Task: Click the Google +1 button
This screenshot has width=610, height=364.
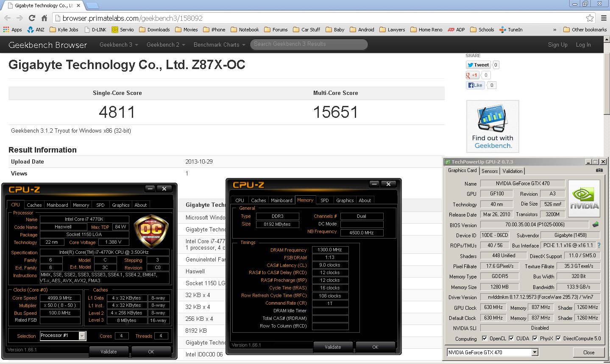Action: pyautogui.click(x=472, y=75)
